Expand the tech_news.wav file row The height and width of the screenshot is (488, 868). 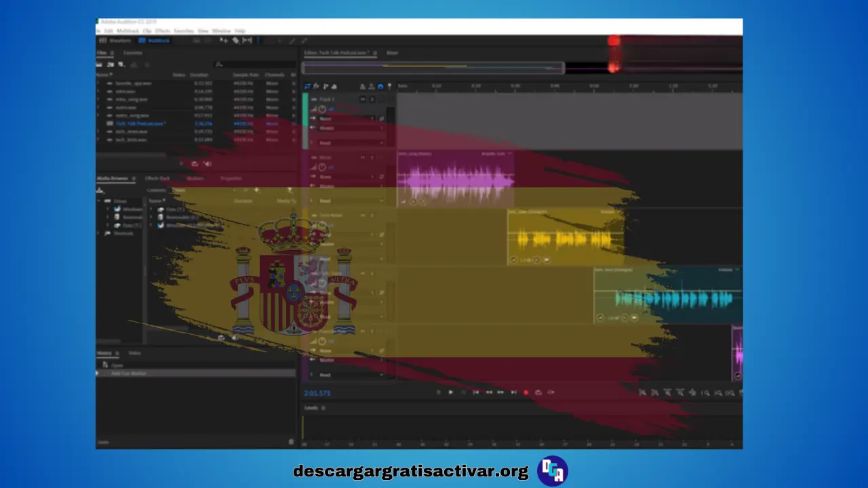pyautogui.click(x=98, y=132)
